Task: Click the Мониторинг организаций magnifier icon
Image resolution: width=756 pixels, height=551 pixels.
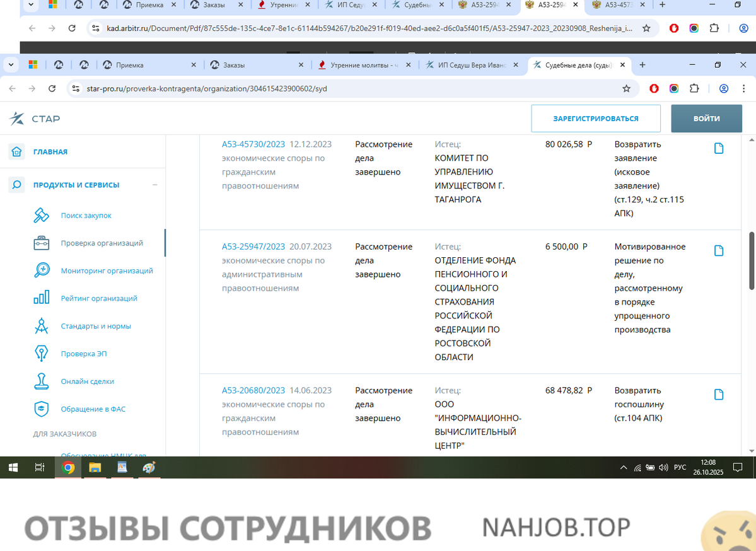Action: point(41,270)
